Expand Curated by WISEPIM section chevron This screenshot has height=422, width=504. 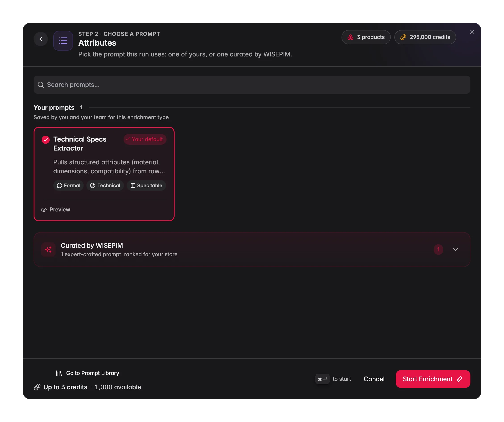point(455,249)
